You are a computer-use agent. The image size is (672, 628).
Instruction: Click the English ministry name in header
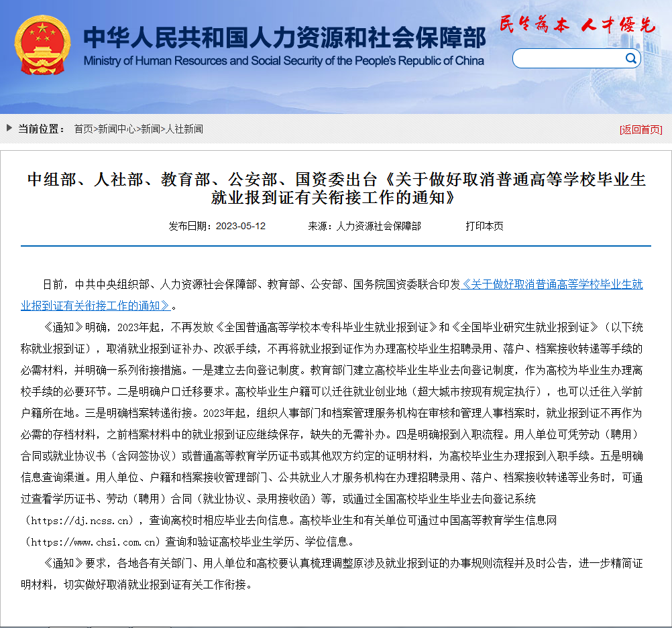(284, 61)
